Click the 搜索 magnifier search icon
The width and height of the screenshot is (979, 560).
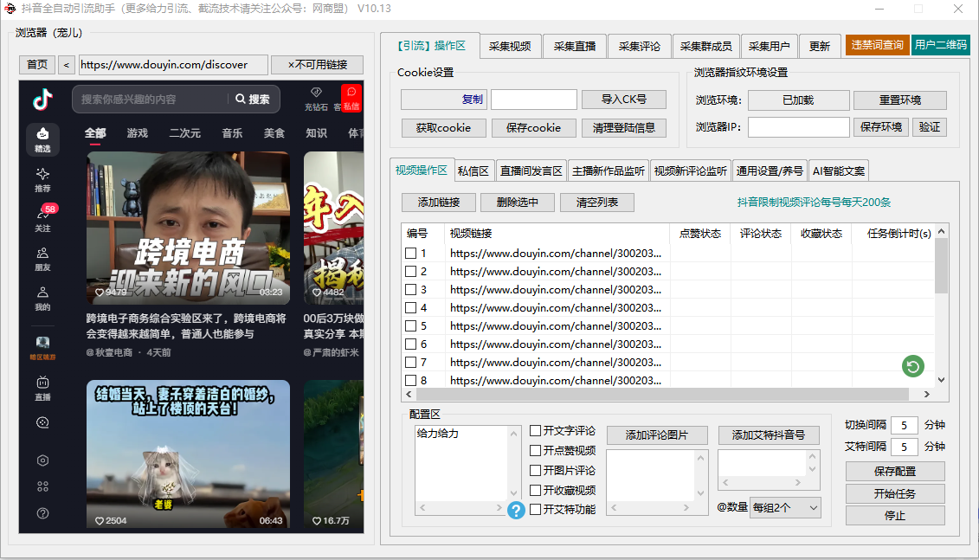click(x=241, y=99)
